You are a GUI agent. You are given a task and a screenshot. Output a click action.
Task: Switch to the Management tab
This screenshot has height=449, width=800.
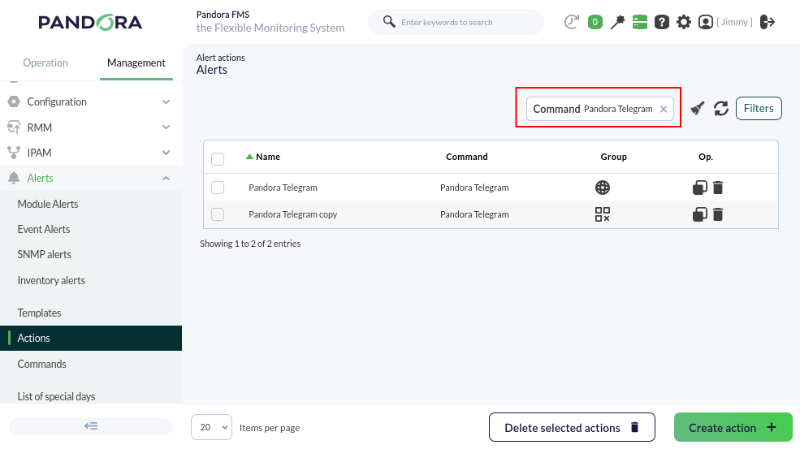click(x=136, y=63)
